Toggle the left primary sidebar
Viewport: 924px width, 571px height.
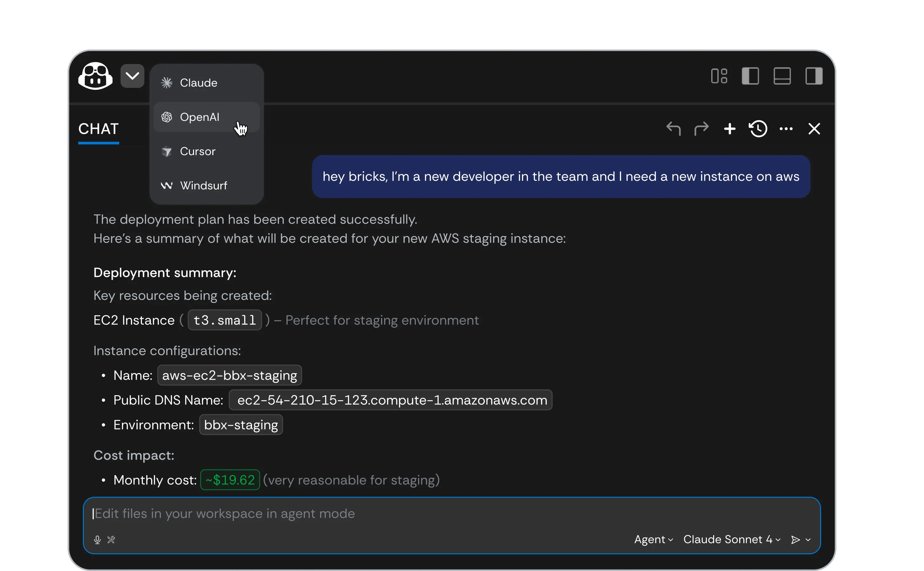(750, 76)
